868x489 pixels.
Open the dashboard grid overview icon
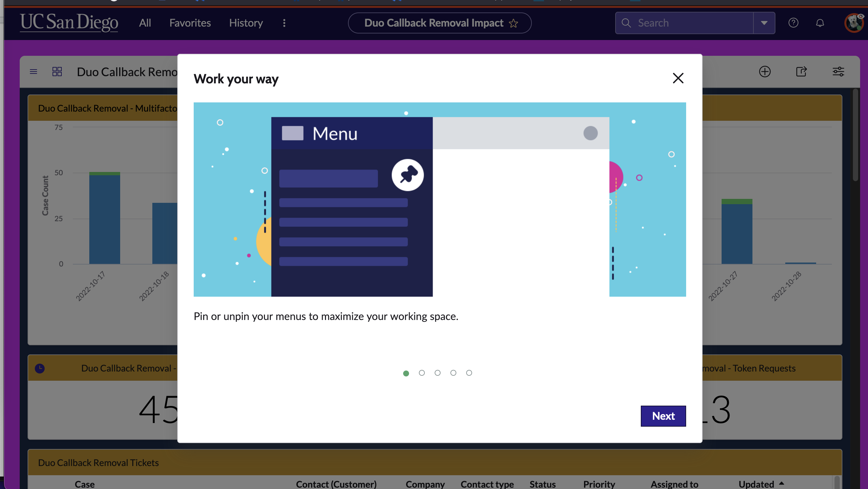tap(57, 72)
